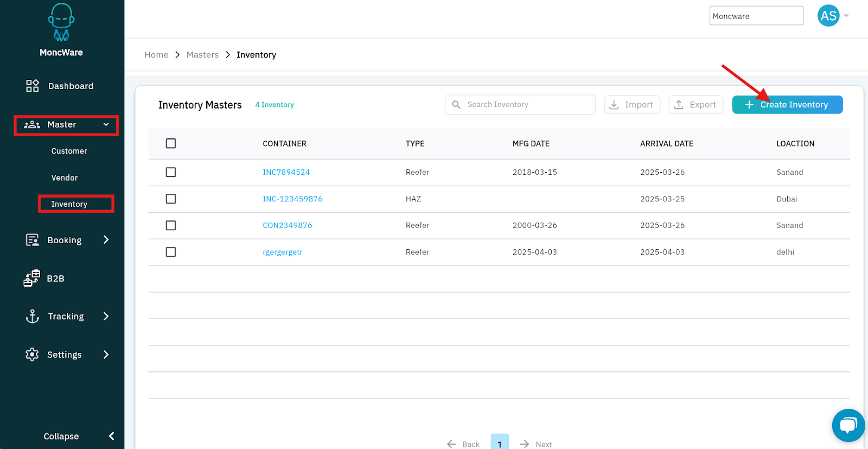Image resolution: width=868 pixels, height=449 pixels.
Task: Open the user account dropdown arrow
Action: [x=846, y=16]
